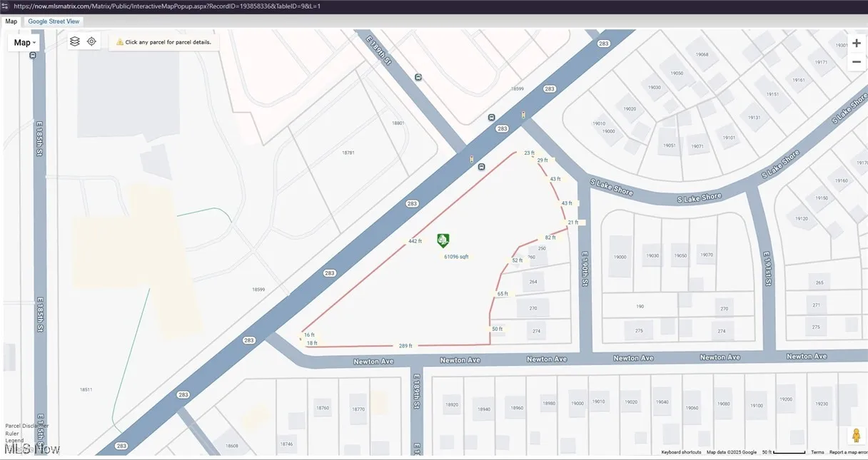Select parcel 19120
The width and height of the screenshot is (868, 460).
coord(801,218)
